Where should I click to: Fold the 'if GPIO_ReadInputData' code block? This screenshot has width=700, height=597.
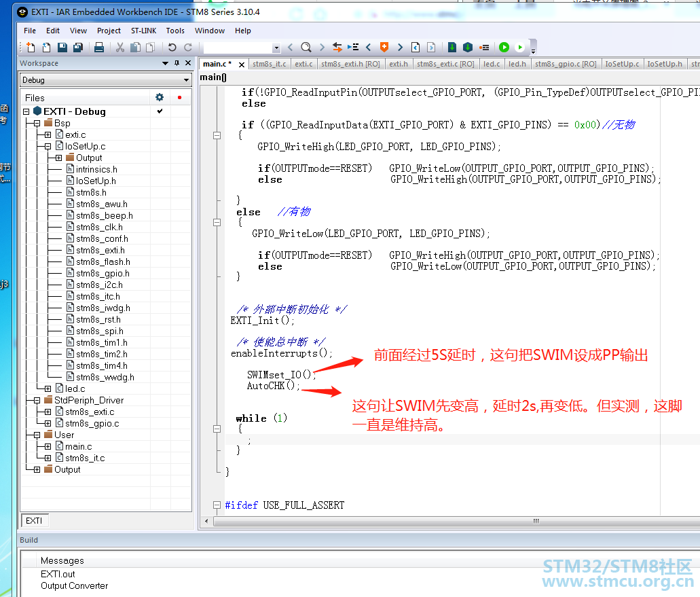[217, 135]
